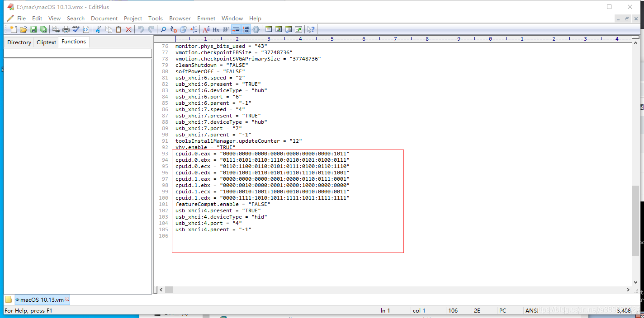Click the Copy toolbar icon
The width and height of the screenshot is (644, 318).
109,29
